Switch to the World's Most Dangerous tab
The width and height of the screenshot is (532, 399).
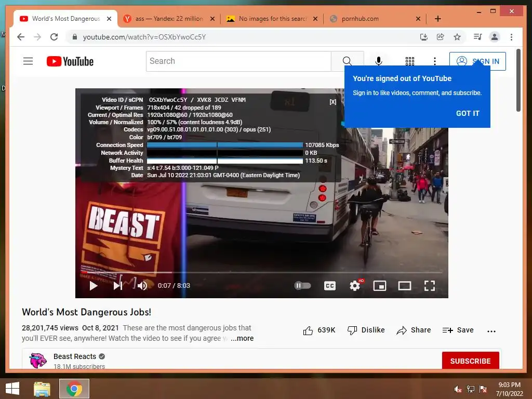65,19
